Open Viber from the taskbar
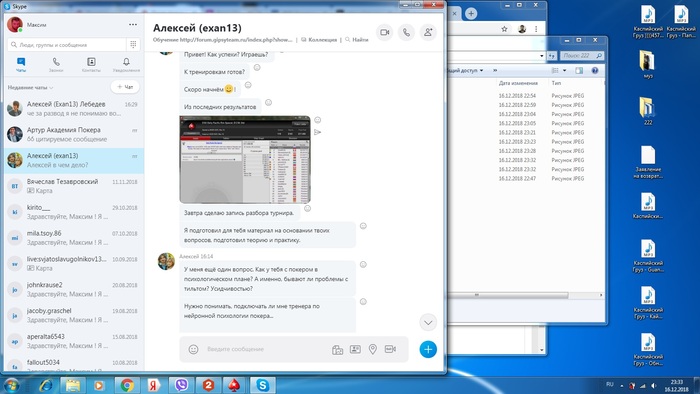This screenshot has height=394, width=700. (181, 385)
